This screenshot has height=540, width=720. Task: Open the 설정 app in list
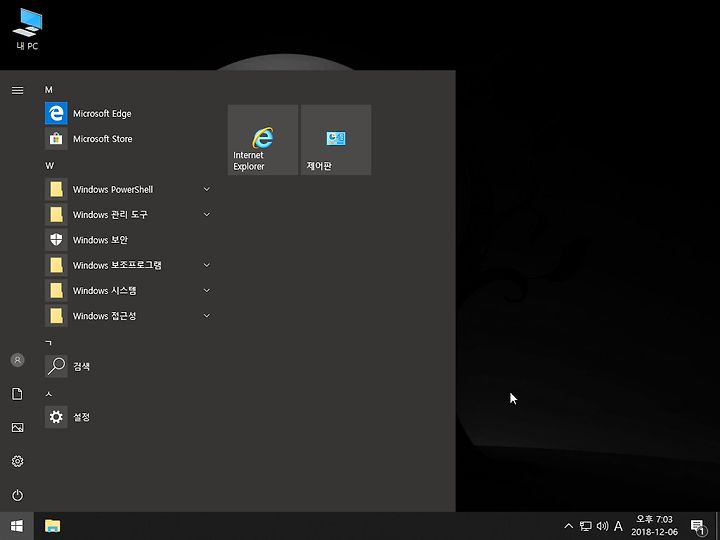129,417
